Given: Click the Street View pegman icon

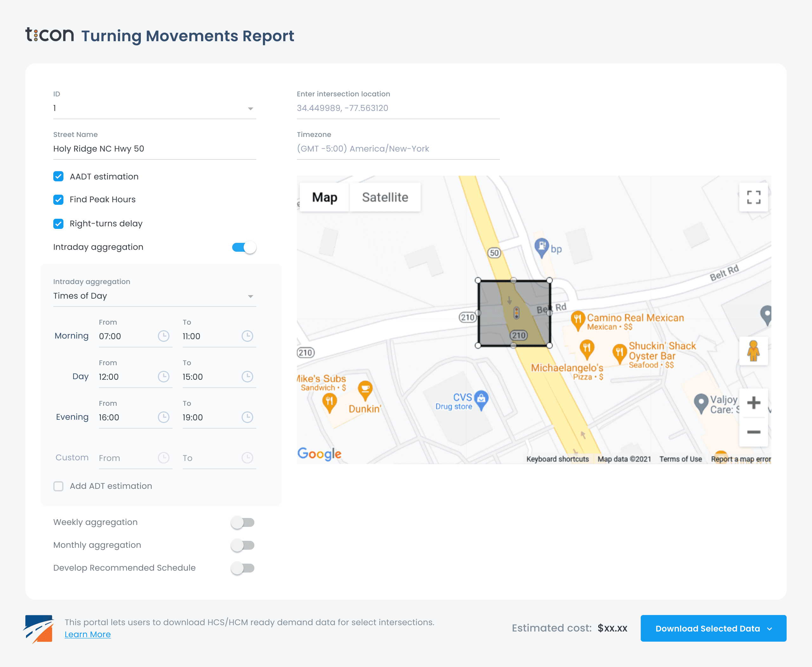Looking at the screenshot, I should tap(754, 351).
